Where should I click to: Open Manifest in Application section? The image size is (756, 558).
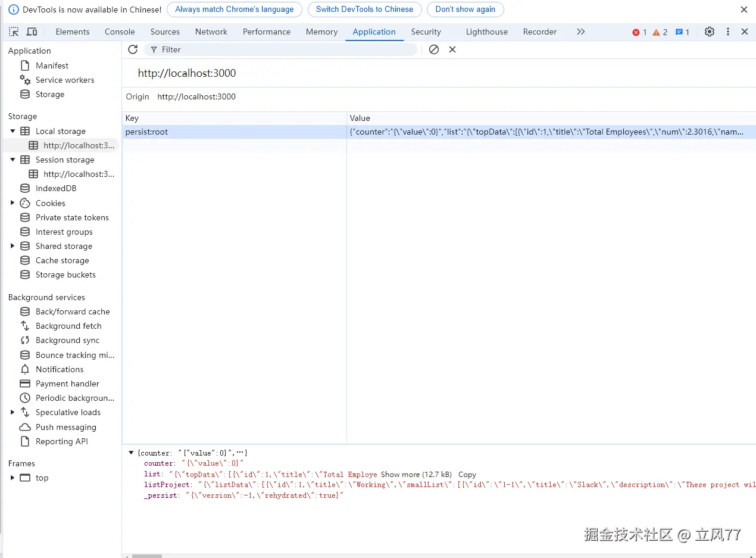coord(52,66)
